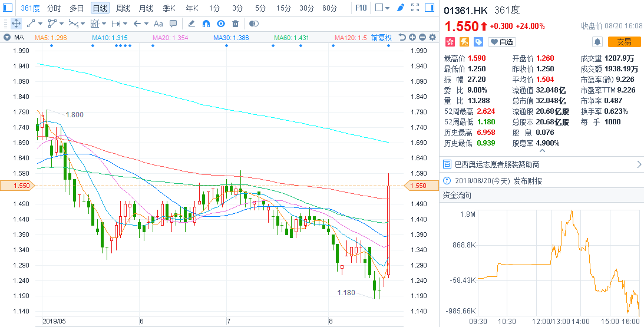Screen dimensions: 644x327
Task: Zoom out the chart with minus icon
Action: (x=422, y=37)
